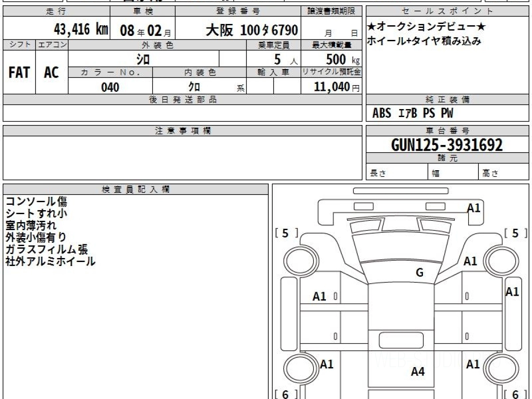Select the exterior color value シロ

coord(144,59)
